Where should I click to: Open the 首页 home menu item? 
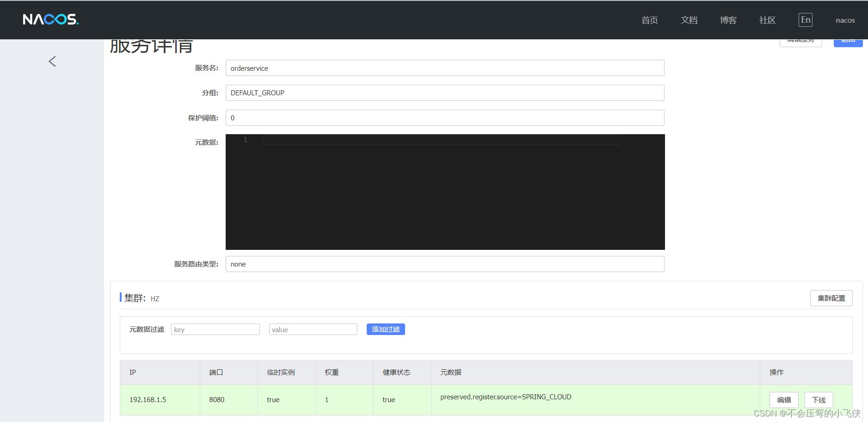coord(650,20)
